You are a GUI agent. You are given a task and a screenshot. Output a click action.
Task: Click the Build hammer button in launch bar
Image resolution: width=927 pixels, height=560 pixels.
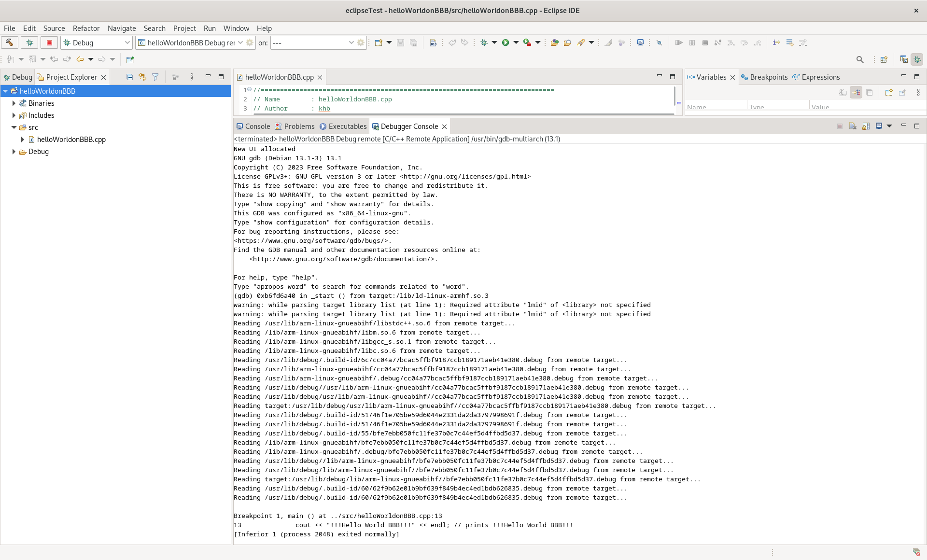[x=10, y=42]
